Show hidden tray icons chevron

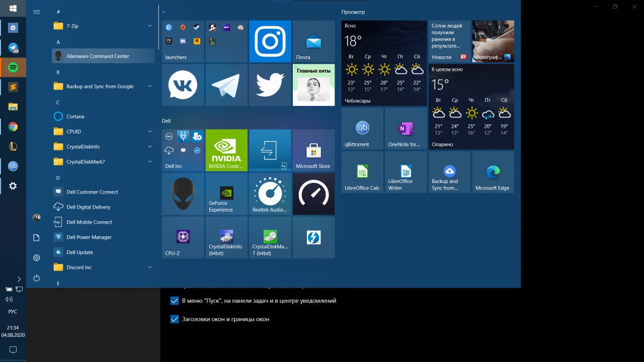[19, 279]
